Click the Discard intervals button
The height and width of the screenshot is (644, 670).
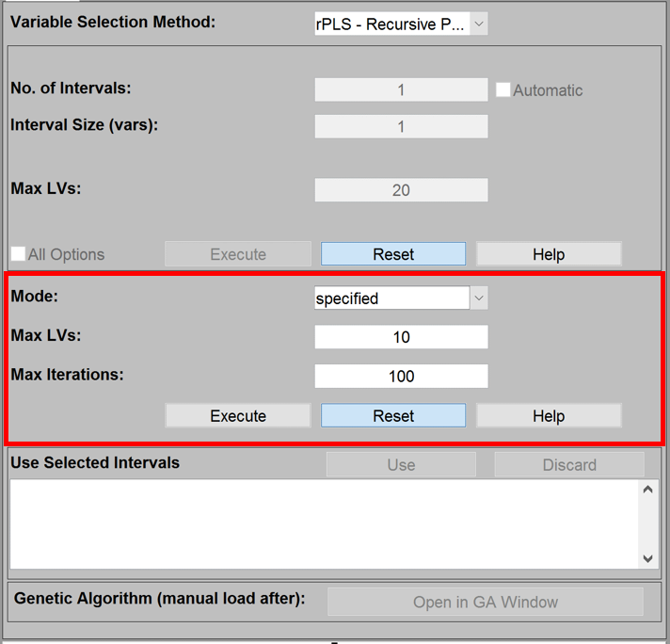(x=569, y=465)
